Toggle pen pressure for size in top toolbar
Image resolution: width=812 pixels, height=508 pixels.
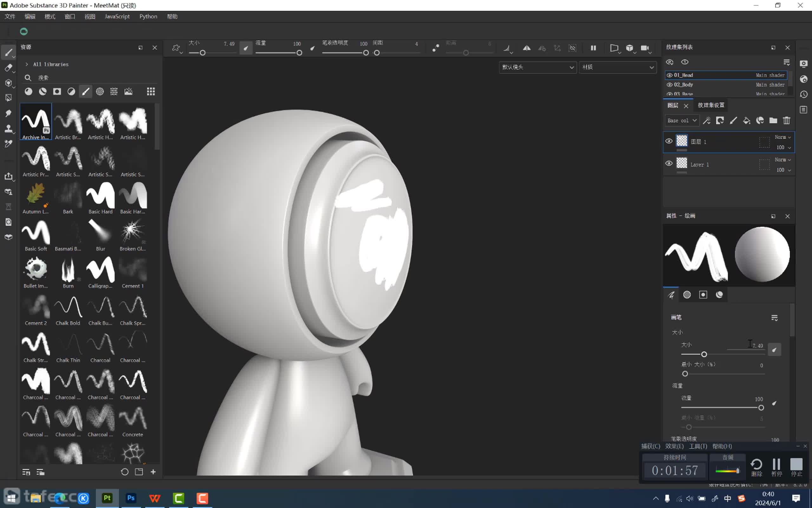tap(246, 48)
